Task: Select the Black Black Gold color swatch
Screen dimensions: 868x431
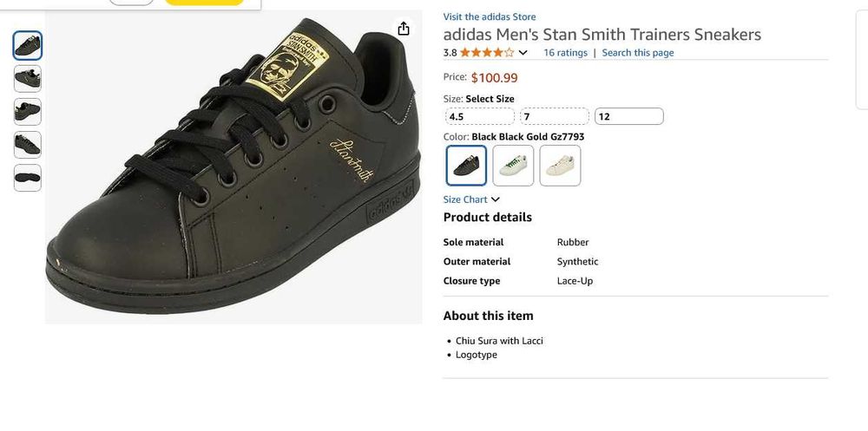Action: pos(467,166)
